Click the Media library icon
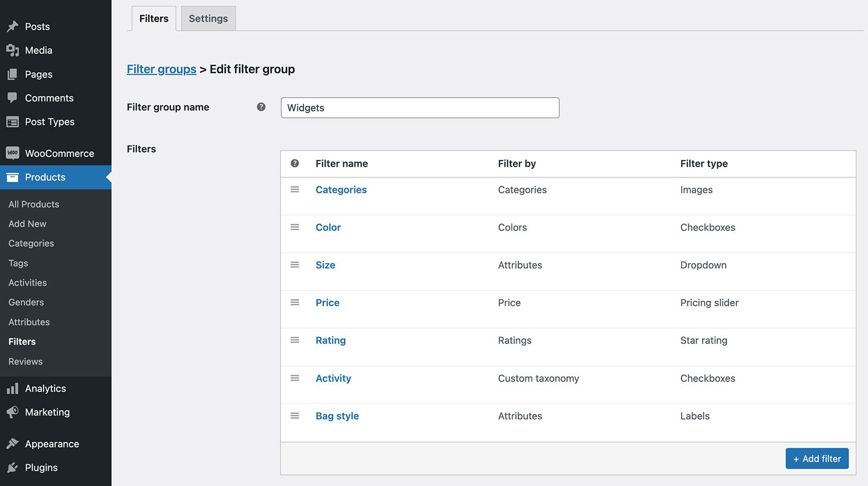Screen dimensions: 868x486 [13, 50]
